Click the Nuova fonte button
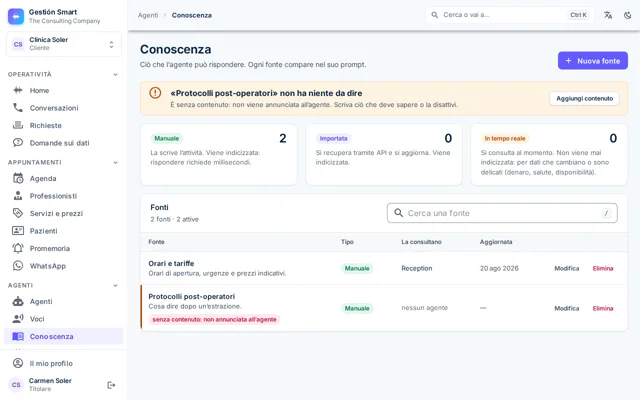This screenshot has height=400, width=640. pyautogui.click(x=593, y=60)
